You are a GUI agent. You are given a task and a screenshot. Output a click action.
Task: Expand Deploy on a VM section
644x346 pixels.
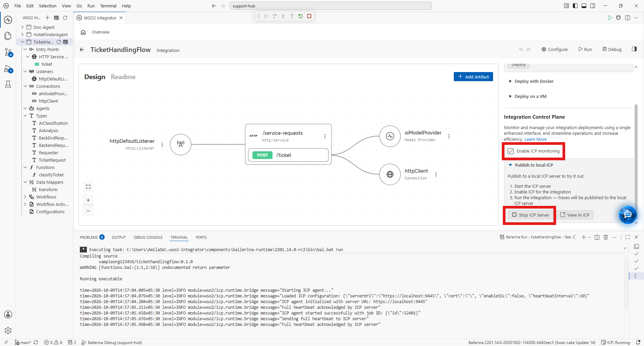pyautogui.click(x=530, y=97)
